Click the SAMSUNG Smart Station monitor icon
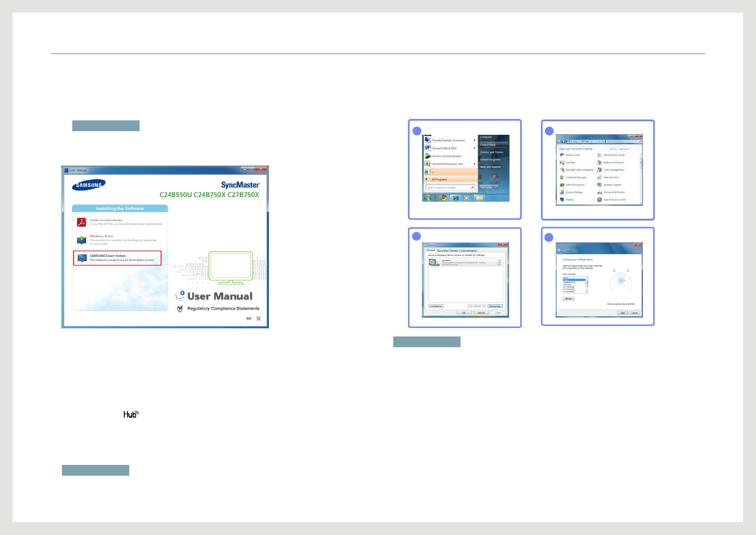Image resolution: width=756 pixels, height=535 pixels. pos(82,258)
